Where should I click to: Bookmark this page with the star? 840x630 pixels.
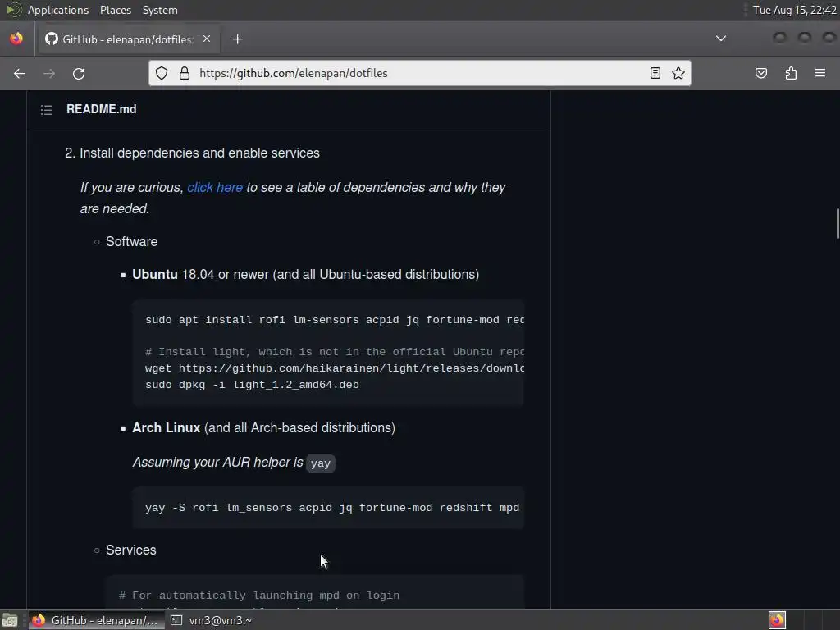pos(678,73)
